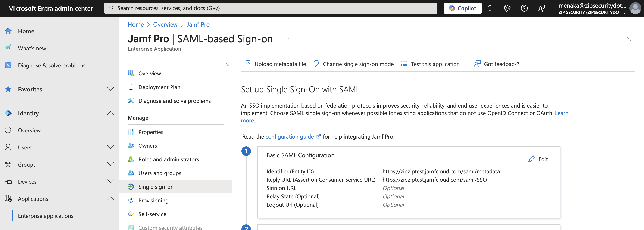
Task: Click the Applications grid icon in sidebar
Action: point(8,199)
